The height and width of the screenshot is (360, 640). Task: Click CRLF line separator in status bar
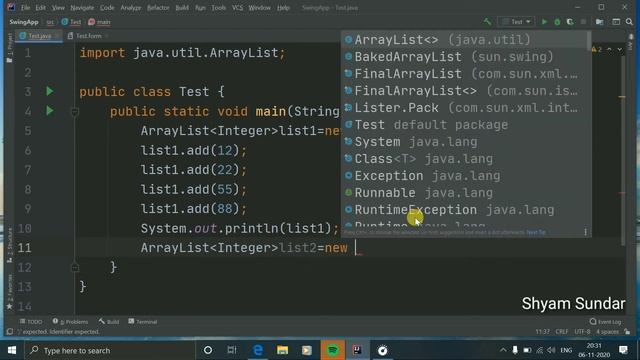(x=562, y=332)
